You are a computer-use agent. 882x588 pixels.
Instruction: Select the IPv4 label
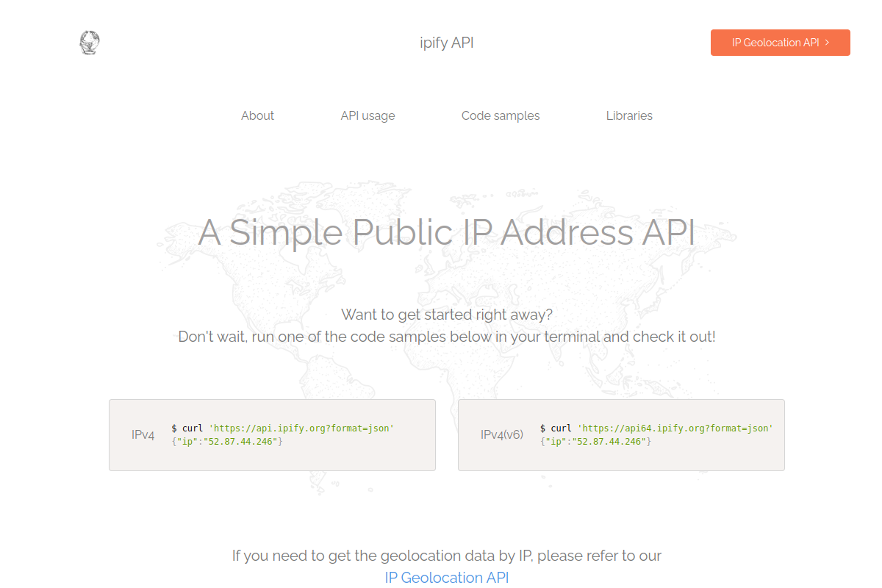143,434
